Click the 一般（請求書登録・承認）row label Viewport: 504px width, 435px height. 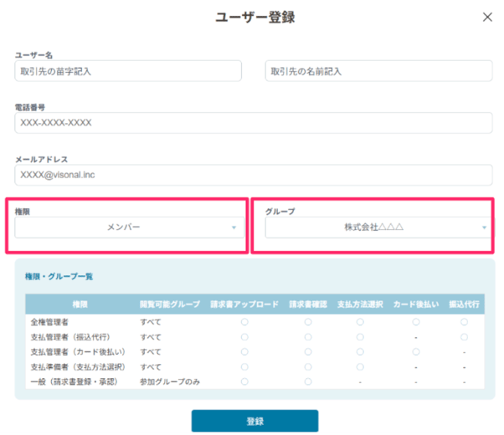77,382
